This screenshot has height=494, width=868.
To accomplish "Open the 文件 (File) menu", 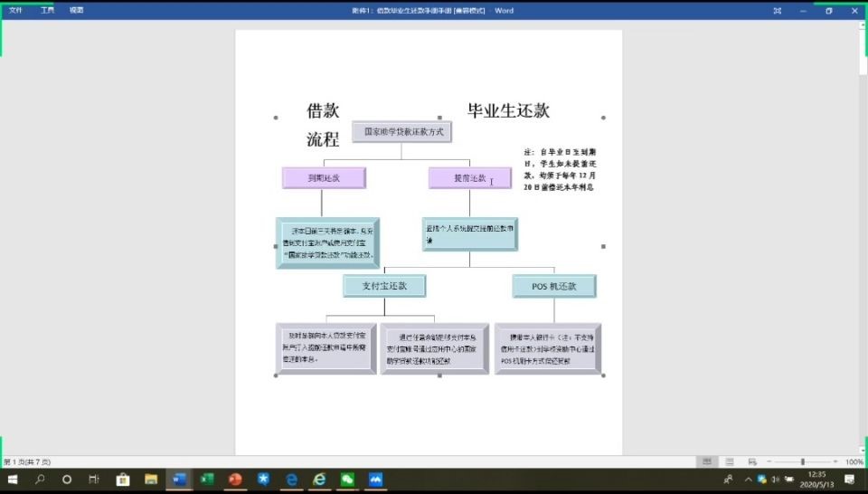I will click(x=15, y=10).
